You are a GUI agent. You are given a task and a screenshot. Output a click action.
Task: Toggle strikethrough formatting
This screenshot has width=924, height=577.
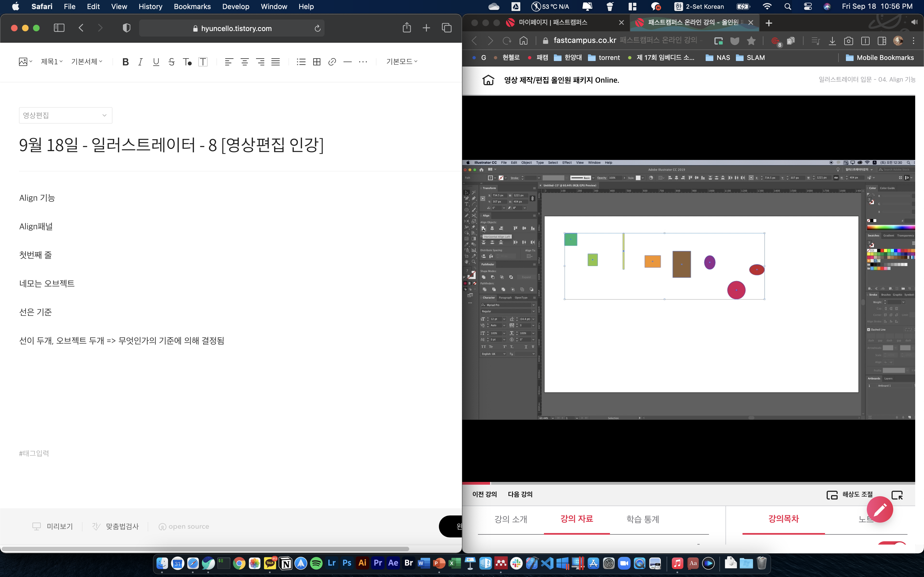[x=171, y=62]
